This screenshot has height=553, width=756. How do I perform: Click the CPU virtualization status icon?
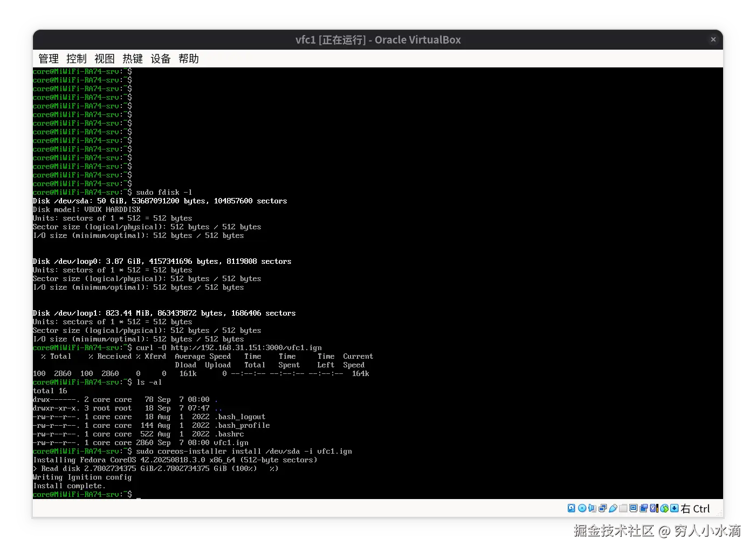tap(654, 508)
